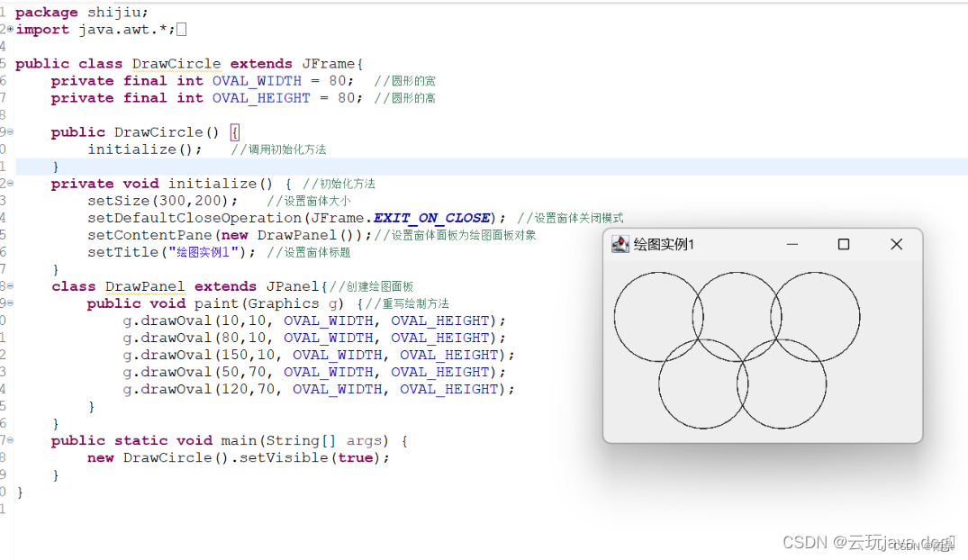The image size is (968, 560).
Task: Click the Java coffee-cup icon in 绘图实例1 title bar
Action: click(620, 244)
